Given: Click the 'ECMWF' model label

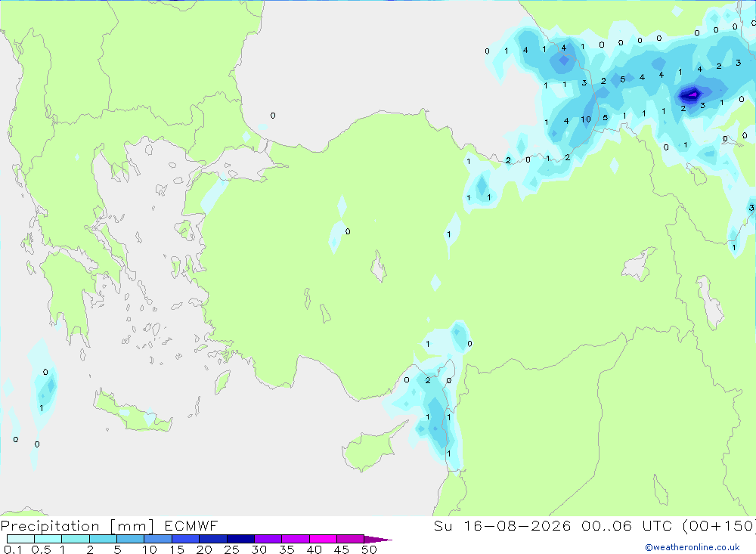Looking at the screenshot, I should click(191, 525).
